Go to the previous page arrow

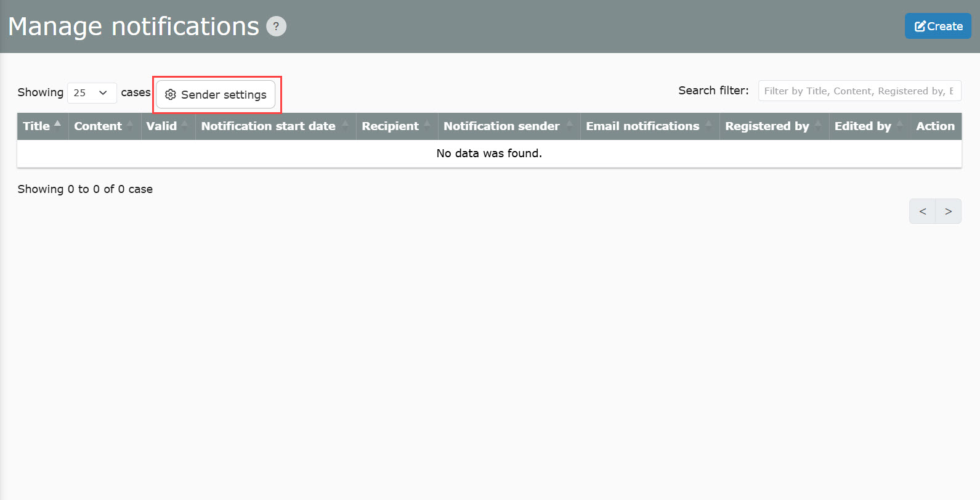click(922, 211)
